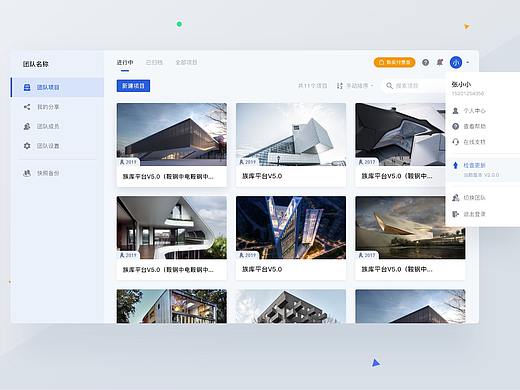Click the 2019 tag on the night skyscraper card

coord(247,255)
